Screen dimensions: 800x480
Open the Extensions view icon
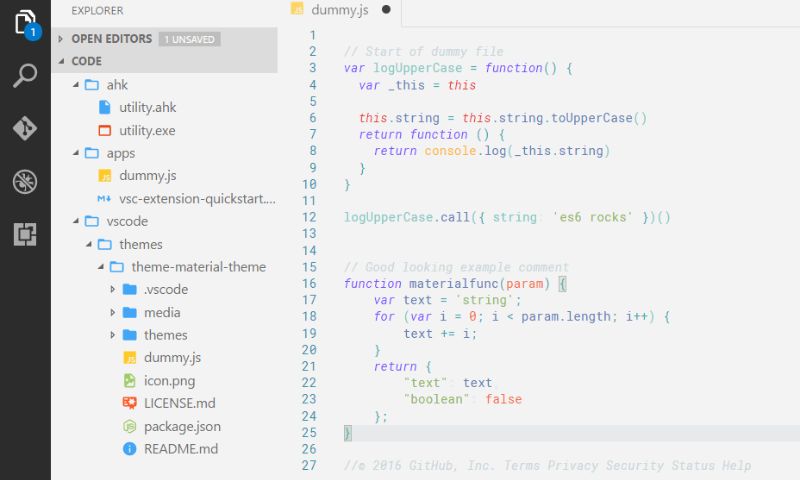click(25, 235)
